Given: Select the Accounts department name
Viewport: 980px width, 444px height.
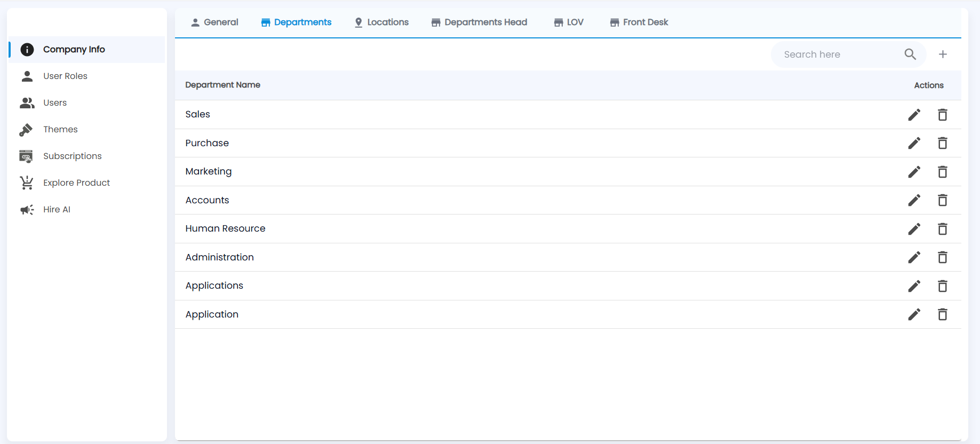Looking at the screenshot, I should [207, 200].
